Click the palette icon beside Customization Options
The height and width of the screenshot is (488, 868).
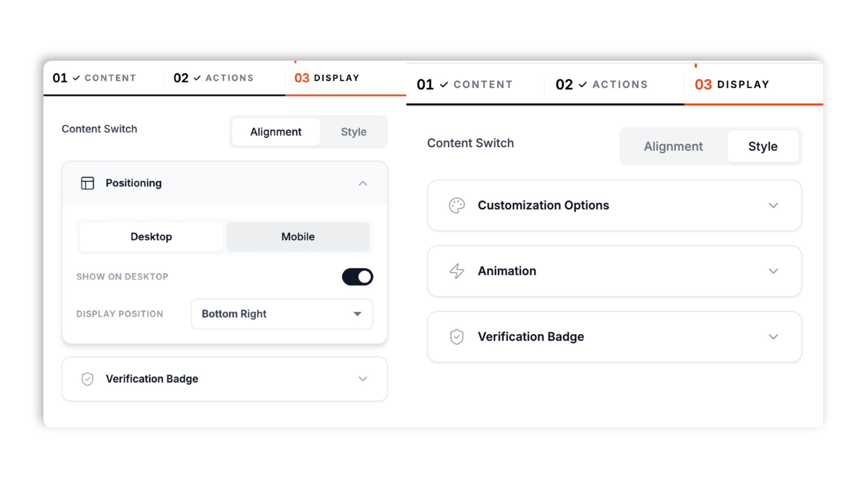(x=457, y=206)
